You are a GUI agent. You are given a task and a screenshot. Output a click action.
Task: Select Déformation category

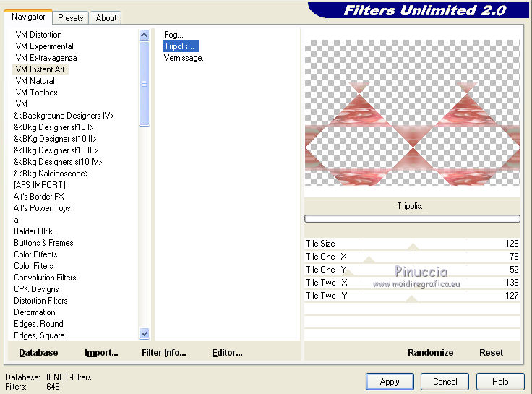point(35,312)
